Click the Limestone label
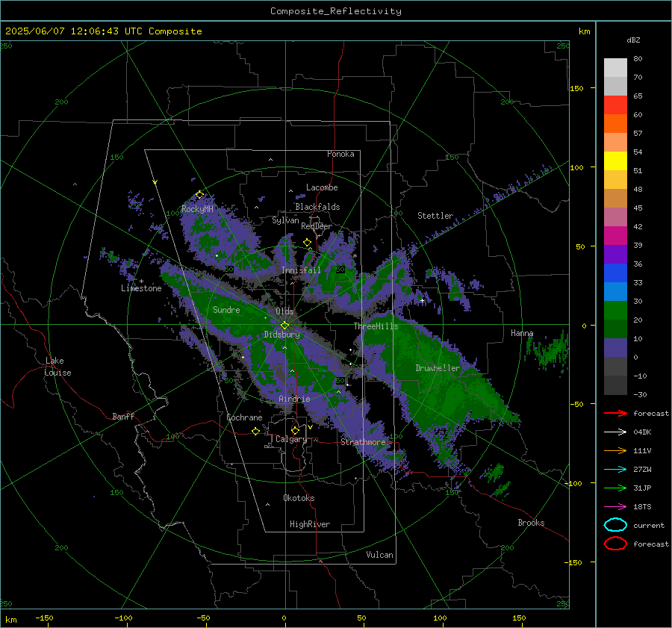This screenshot has width=672, height=628. pos(141,288)
